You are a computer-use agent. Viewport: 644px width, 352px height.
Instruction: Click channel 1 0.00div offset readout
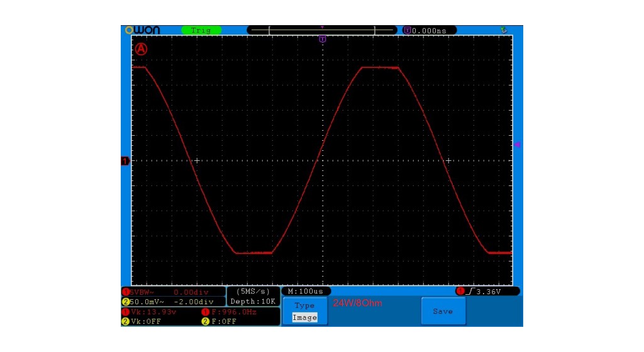(x=191, y=292)
